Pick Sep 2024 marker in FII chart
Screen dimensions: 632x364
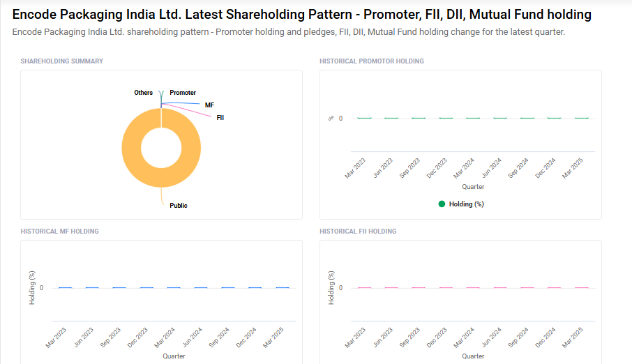(x=527, y=288)
